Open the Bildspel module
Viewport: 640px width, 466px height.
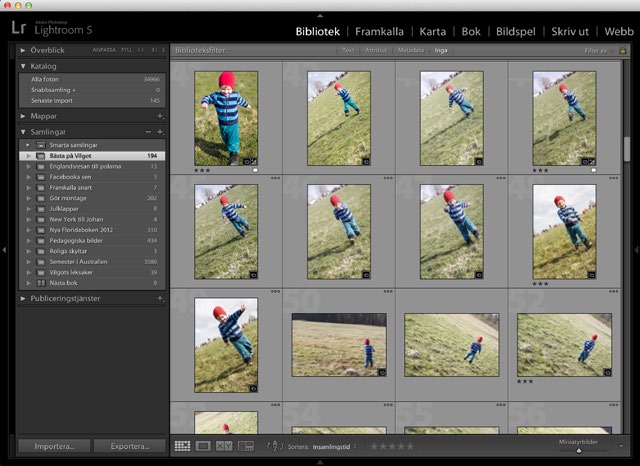tap(516, 31)
